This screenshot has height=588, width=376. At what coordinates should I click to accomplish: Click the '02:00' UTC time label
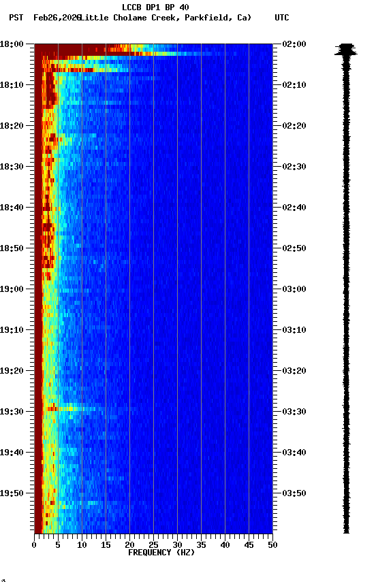pyautogui.click(x=294, y=44)
